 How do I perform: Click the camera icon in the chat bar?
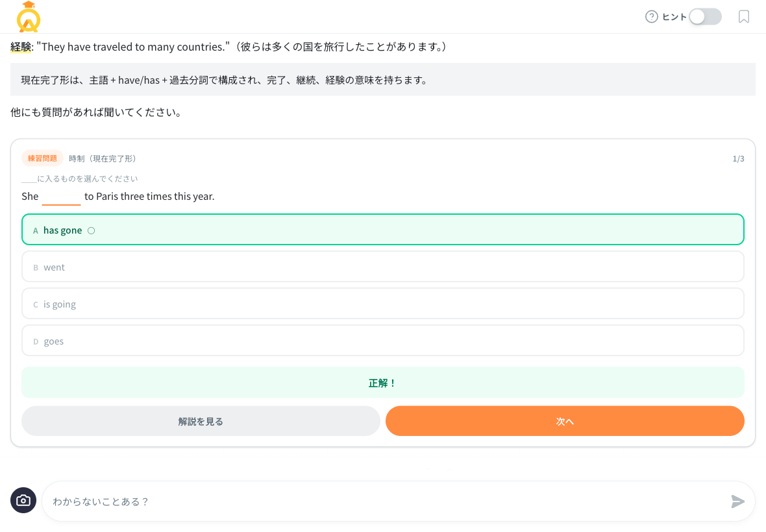click(x=23, y=500)
